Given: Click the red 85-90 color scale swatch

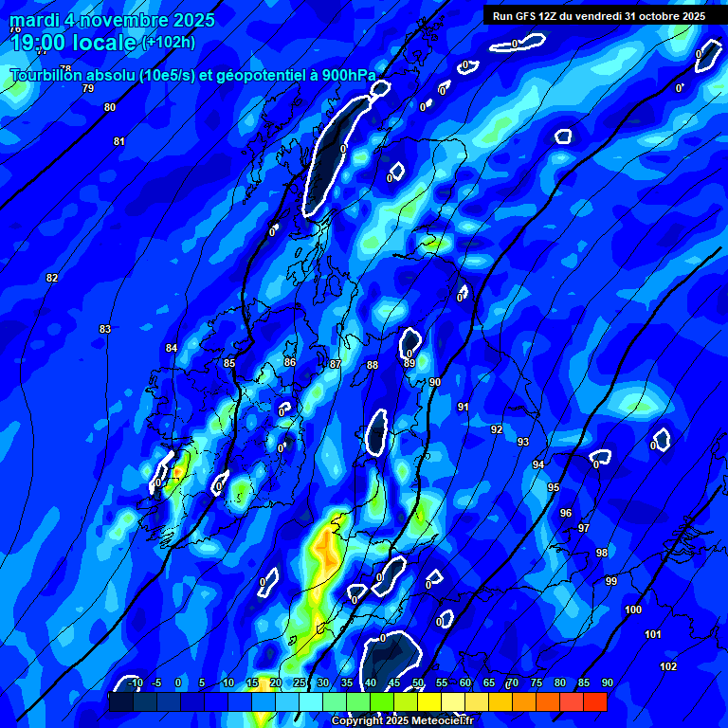Looking at the screenshot, I should click(x=595, y=702).
